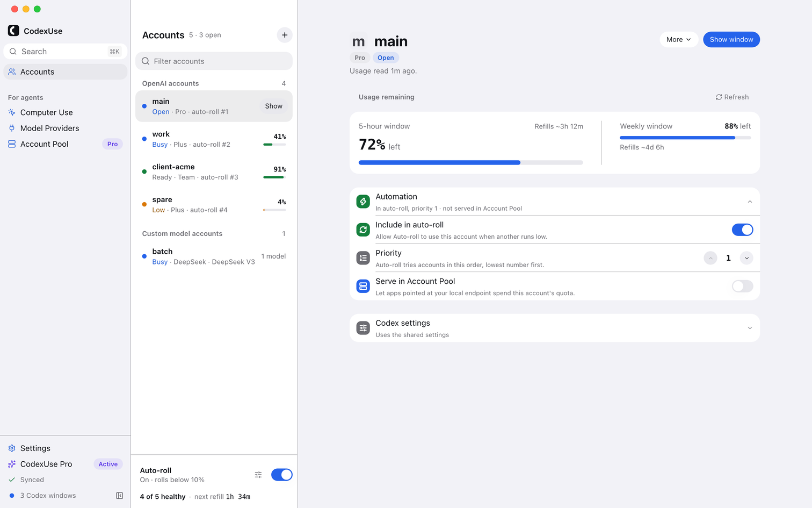Select the spare account row
This screenshot has height=508, width=812.
[214, 205]
